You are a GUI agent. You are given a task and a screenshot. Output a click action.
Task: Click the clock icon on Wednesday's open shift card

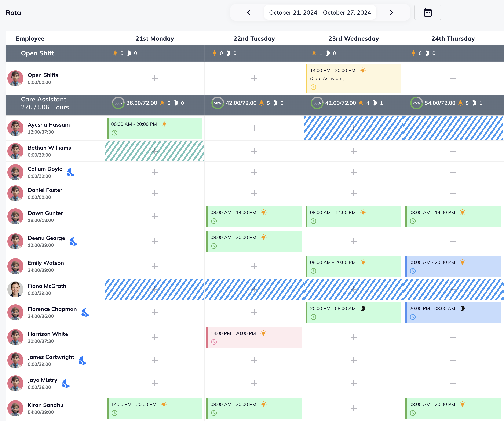[x=313, y=87]
